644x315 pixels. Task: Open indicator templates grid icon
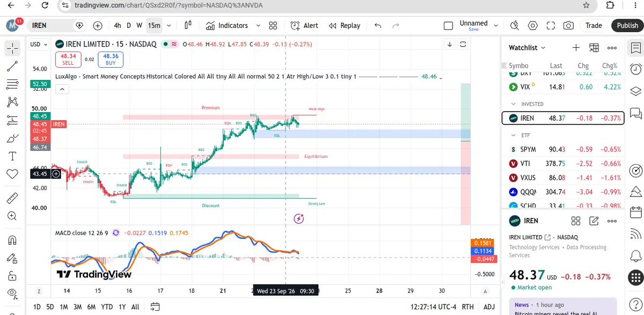273,25
